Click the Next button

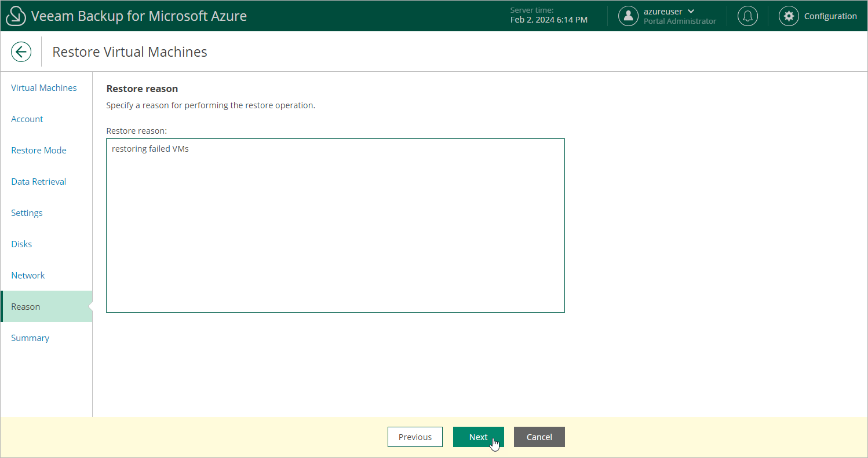(479, 437)
